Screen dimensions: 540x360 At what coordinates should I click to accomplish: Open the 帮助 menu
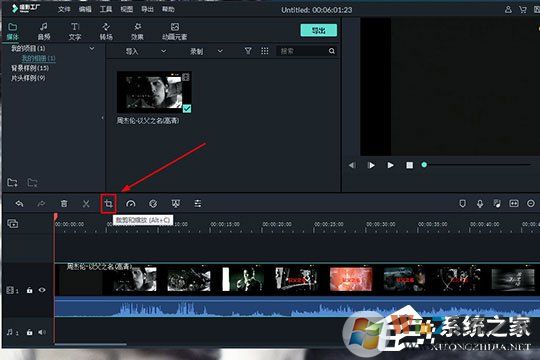coord(168,9)
